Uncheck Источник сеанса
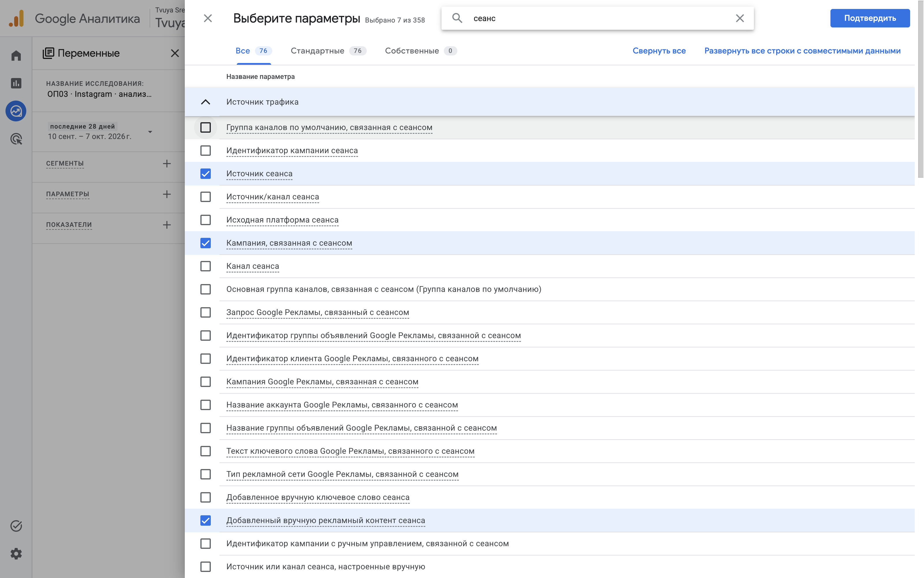Screen dimensions: 924x578 [205, 174]
